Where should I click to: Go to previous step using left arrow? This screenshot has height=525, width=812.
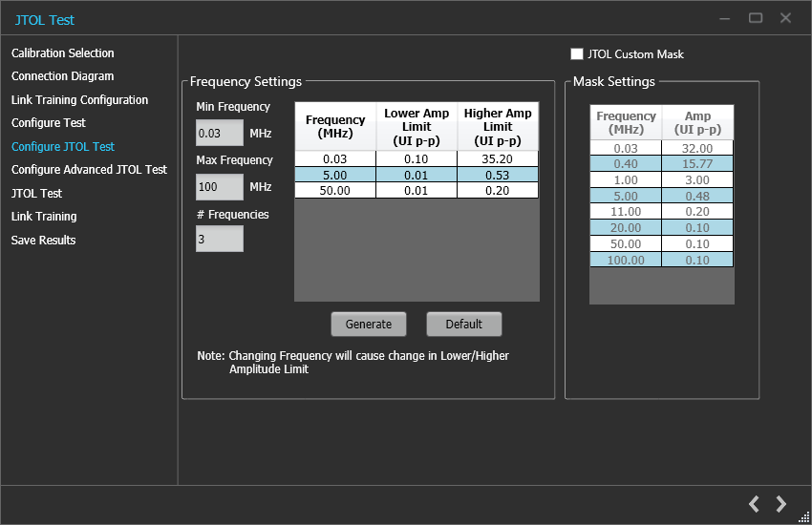pos(754,504)
